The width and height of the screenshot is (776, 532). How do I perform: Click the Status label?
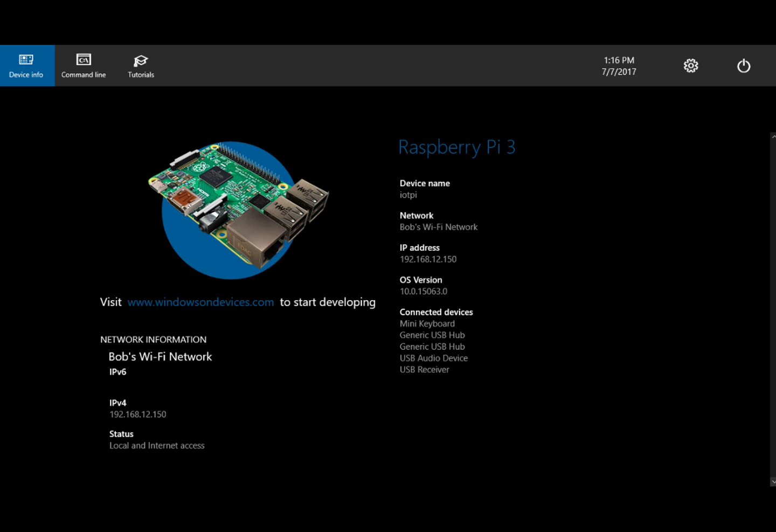tap(121, 434)
